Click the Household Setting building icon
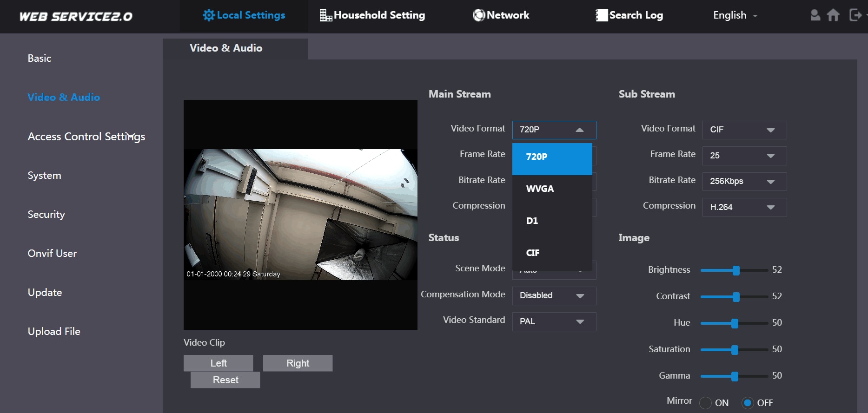The width and height of the screenshot is (868, 413). [325, 15]
